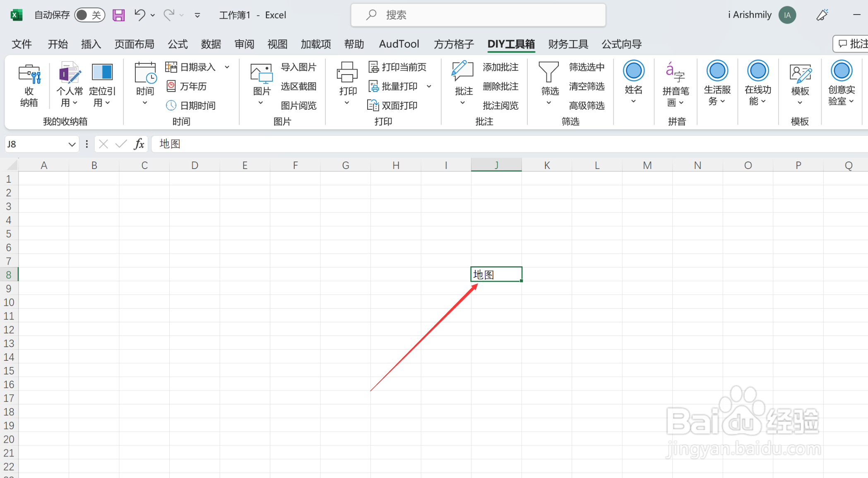Click the search box in title bar
This screenshot has height=478, width=868.
(x=478, y=15)
